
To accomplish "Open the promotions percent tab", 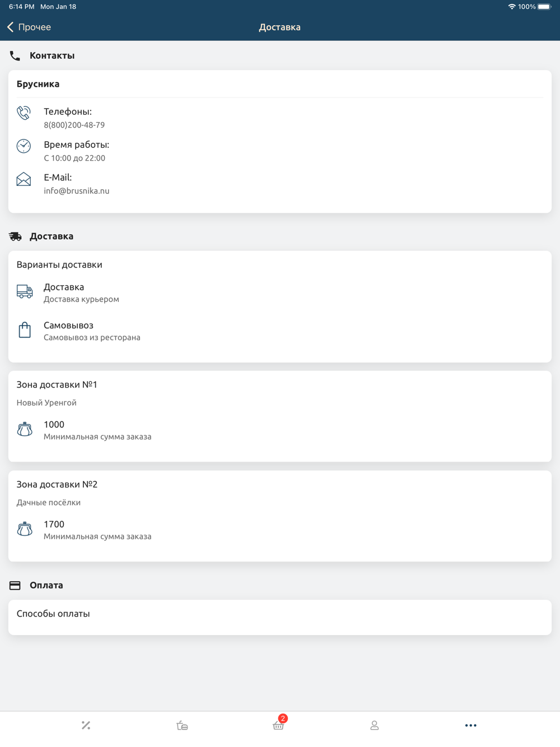I will coord(86,725).
